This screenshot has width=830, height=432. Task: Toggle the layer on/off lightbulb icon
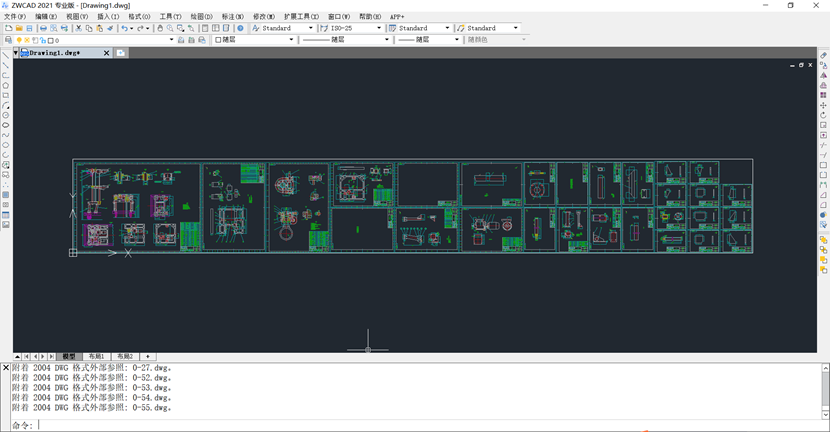(x=19, y=40)
